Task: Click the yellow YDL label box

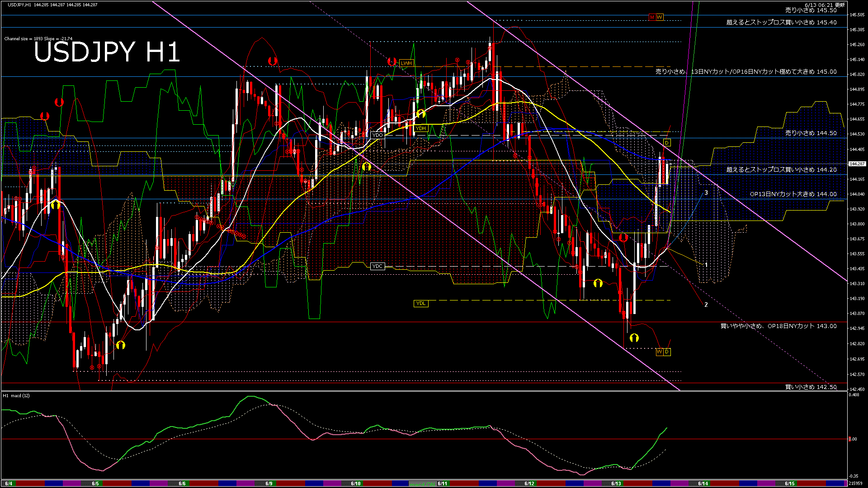Action: point(420,303)
